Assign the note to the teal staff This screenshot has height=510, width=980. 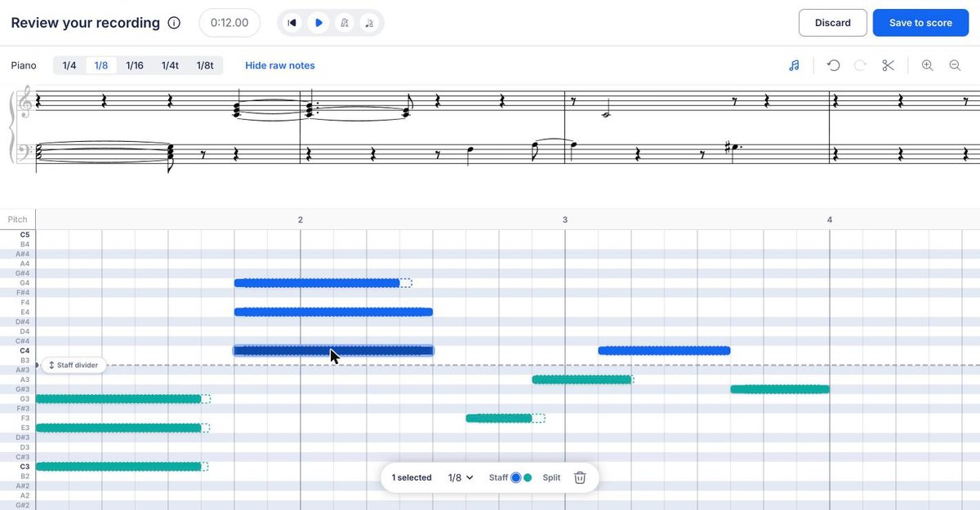[528, 477]
